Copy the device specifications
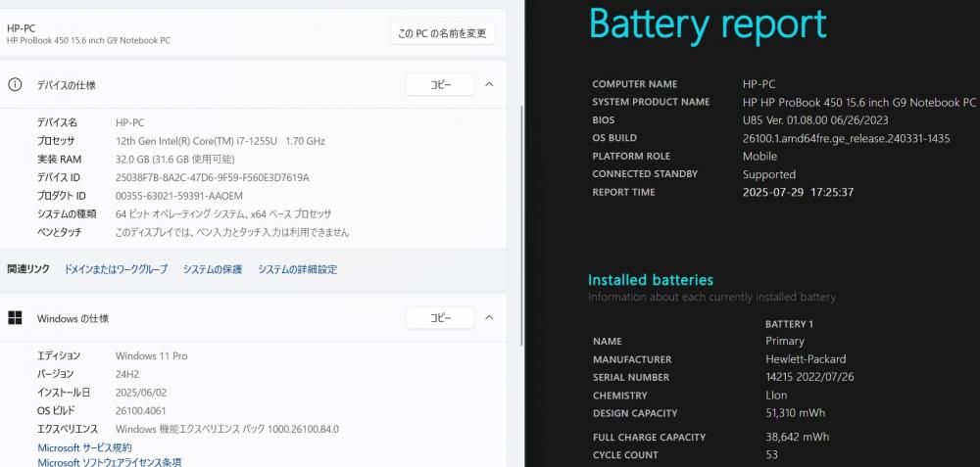The image size is (980, 467). pyautogui.click(x=440, y=85)
